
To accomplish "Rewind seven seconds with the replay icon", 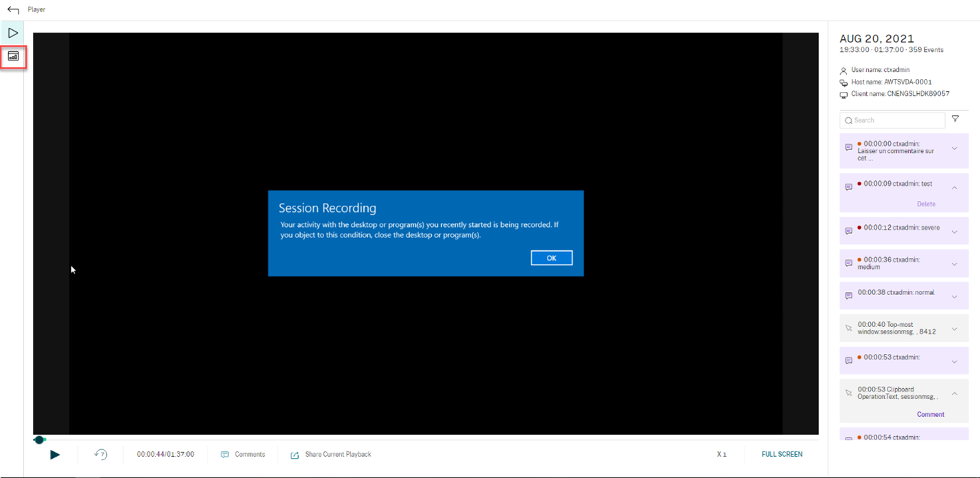I will (101, 454).
